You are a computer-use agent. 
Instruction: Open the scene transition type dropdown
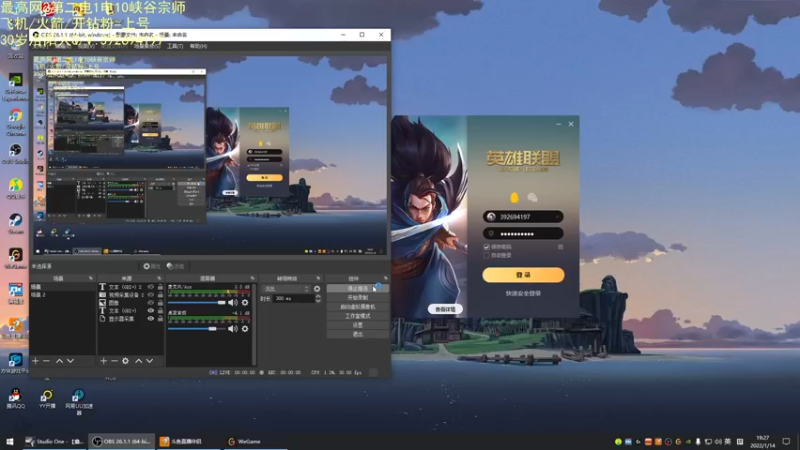point(286,289)
